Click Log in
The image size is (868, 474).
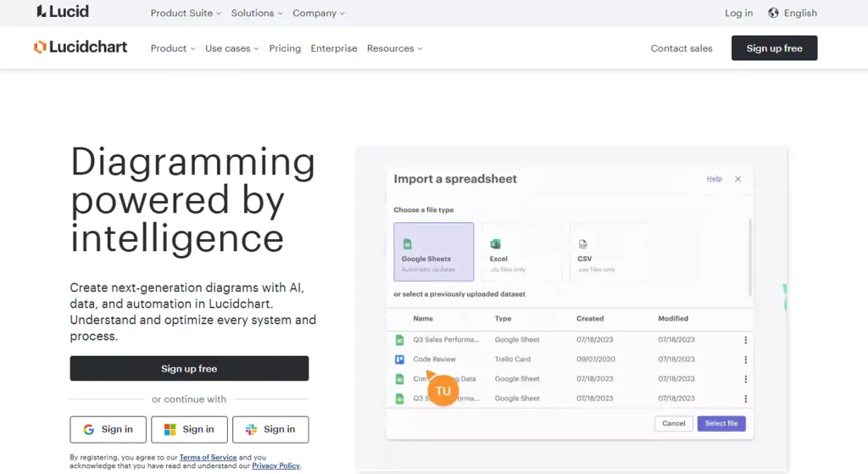tap(738, 13)
